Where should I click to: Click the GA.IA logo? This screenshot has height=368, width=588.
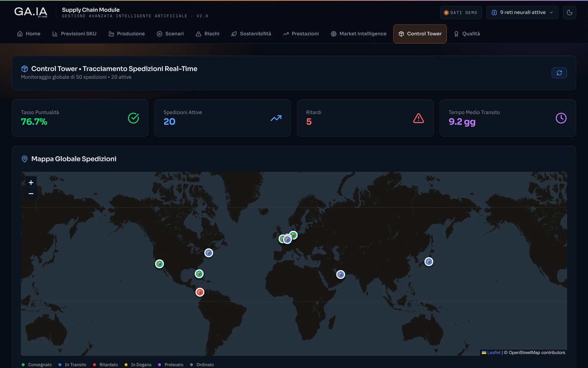click(x=31, y=12)
